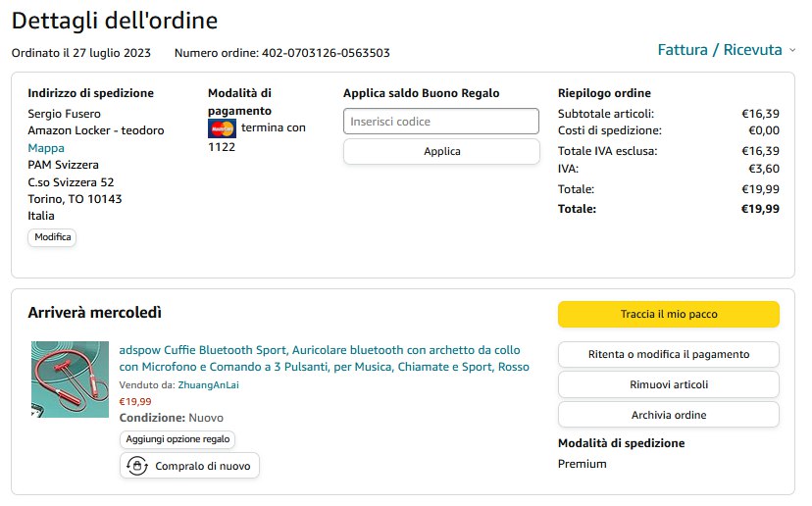The width and height of the screenshot is (812, 506).
Task: Click the Rimuovi articoli button
Action: (x=669, y=384)
